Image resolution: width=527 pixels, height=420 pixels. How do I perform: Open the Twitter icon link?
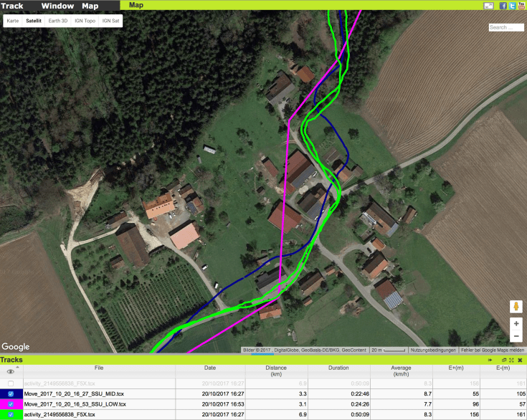point(511,5)
